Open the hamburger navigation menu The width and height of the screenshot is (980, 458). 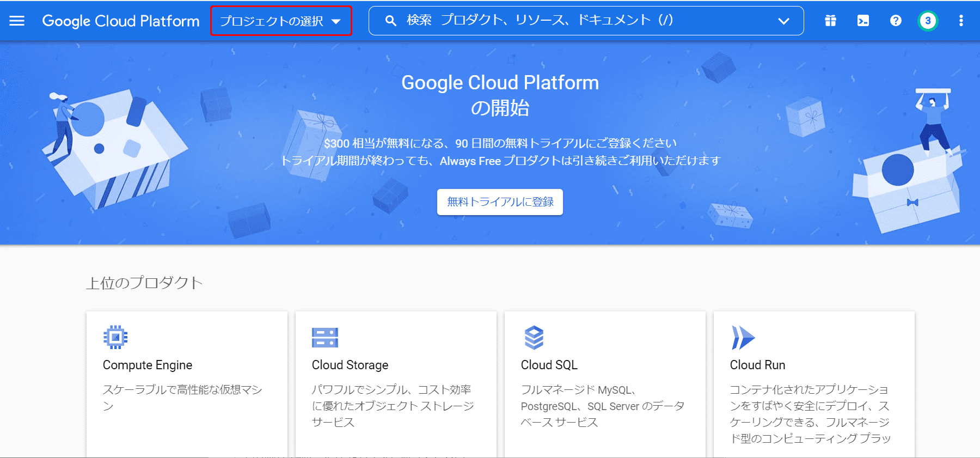[17, 21]
